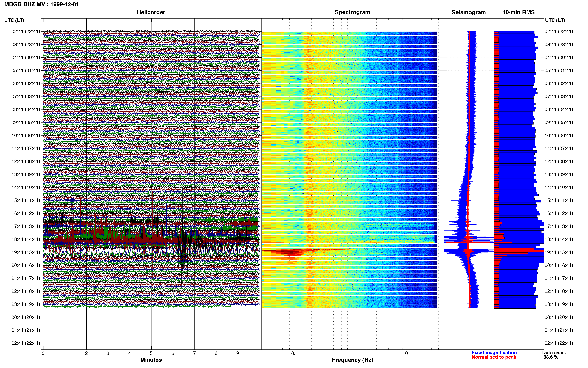Click '16:41 (12:41)' on the RMS time axis
588x368 pixels.
(x=559, y=213)
